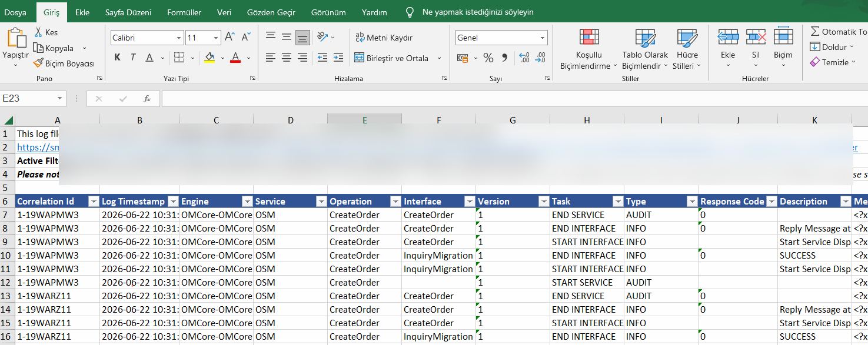Select cell with InquiryMigration in row 10

coord(438,256)
